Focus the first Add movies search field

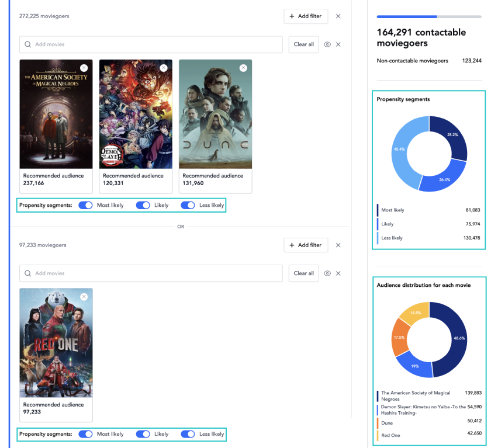pyautogui.click(x=152, y=44)
